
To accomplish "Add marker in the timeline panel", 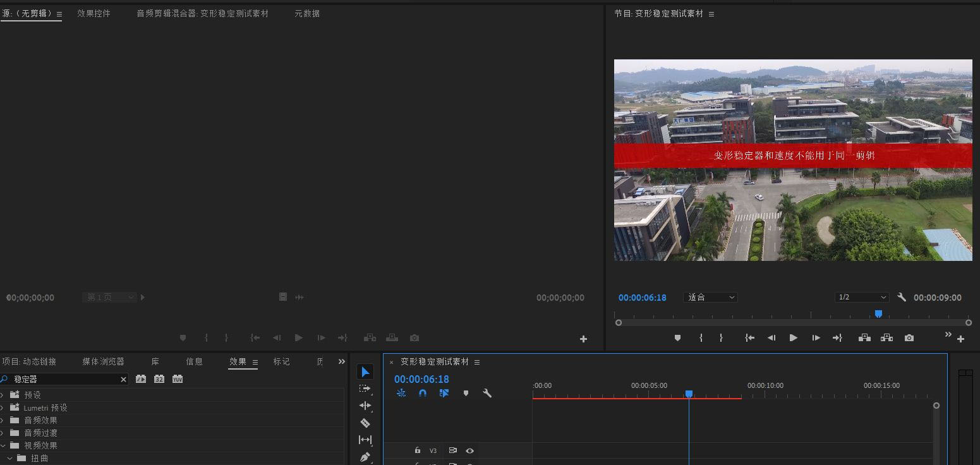I will pos(466,393).
